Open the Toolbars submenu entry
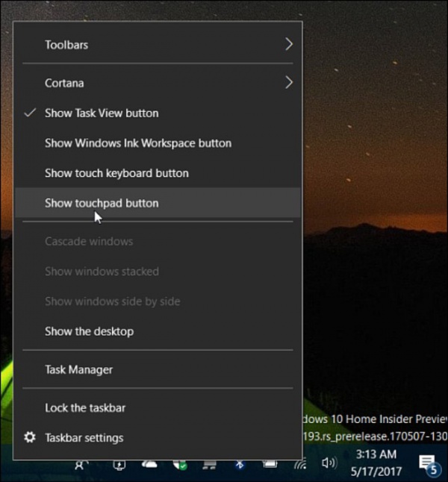 [158, 45]
